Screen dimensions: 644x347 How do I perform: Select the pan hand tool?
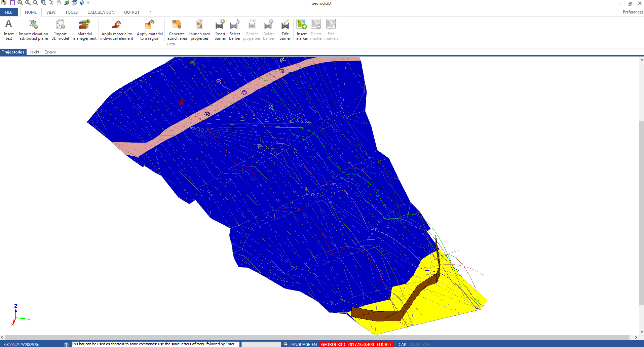pyautogui.click(x=59, y=3)
